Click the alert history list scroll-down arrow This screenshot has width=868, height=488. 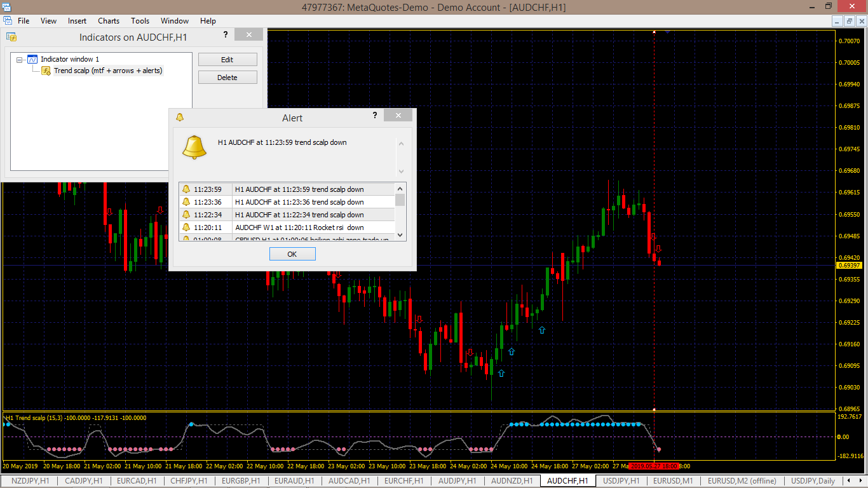pos(400,235)
